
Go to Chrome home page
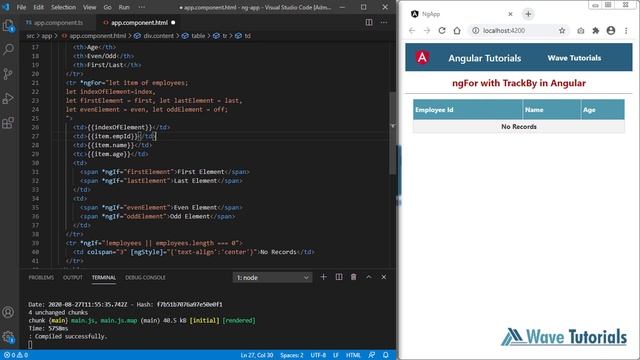(457, 31)
